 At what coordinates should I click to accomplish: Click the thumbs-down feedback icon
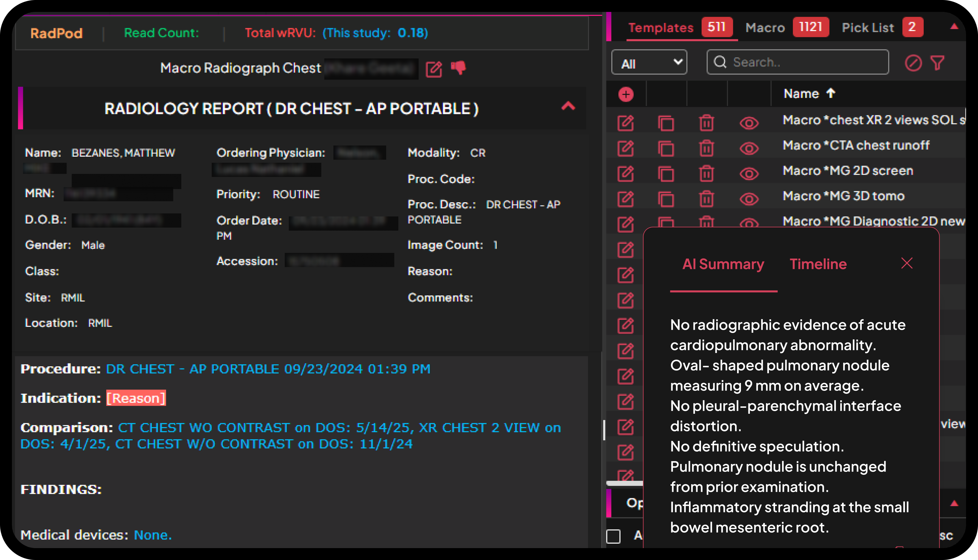458,68
